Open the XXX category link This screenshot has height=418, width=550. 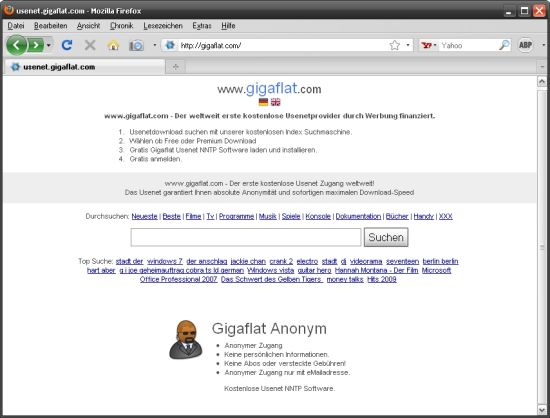[x=445, y=216]
